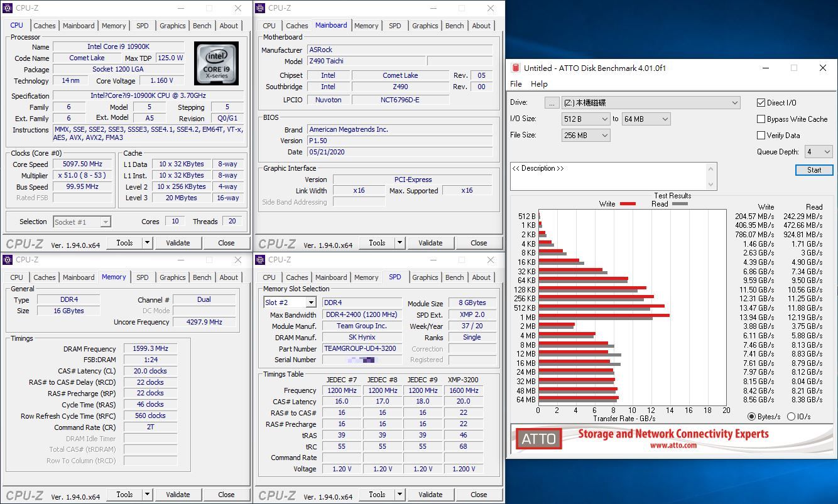
Task: Click the Intel Core i9 logo image
Action: 216,63
